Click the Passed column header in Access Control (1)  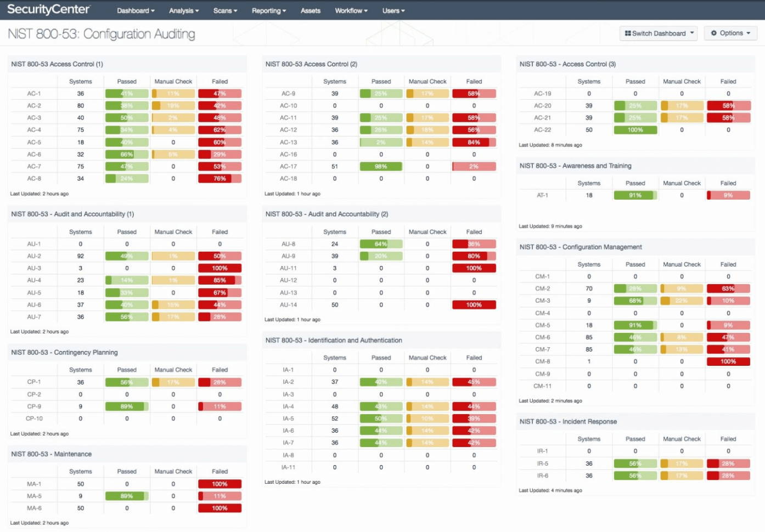point(126,81)
